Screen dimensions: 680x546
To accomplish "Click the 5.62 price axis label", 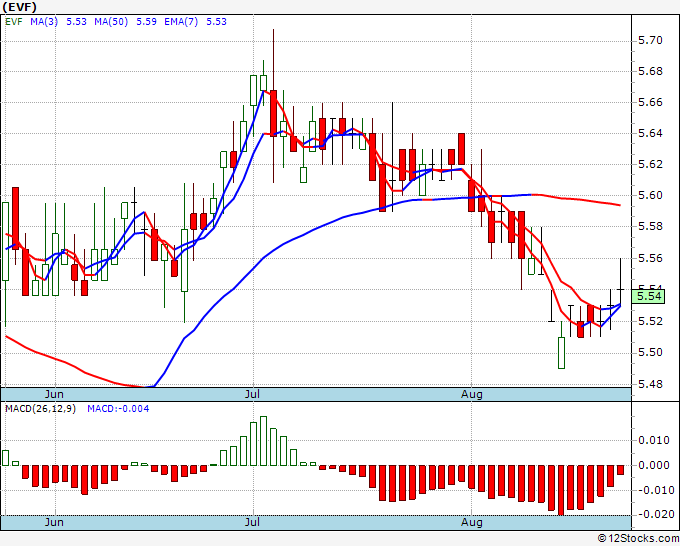I will (x=651, y=165).
